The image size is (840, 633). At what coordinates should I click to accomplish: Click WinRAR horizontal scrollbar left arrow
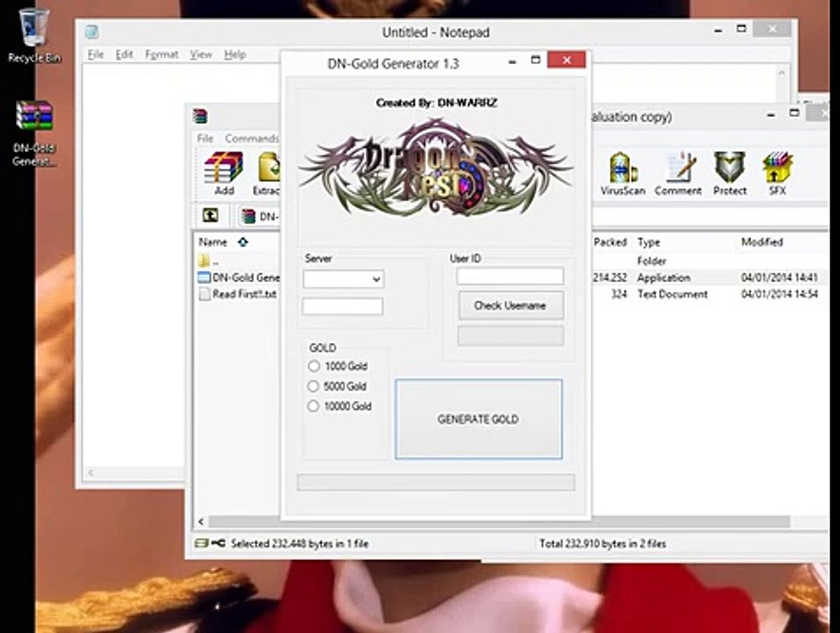[x=201, y=521]
